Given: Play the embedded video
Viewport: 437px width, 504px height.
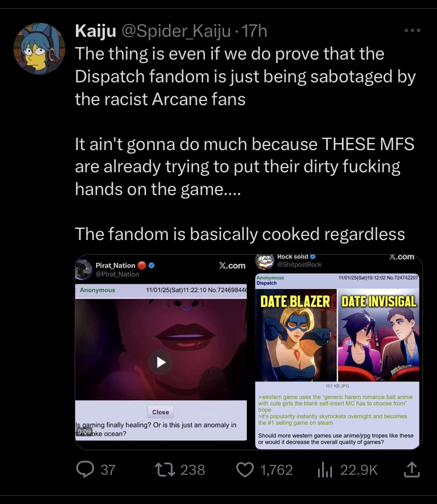Looking at the screenshot, I should [x=160, y=362].
